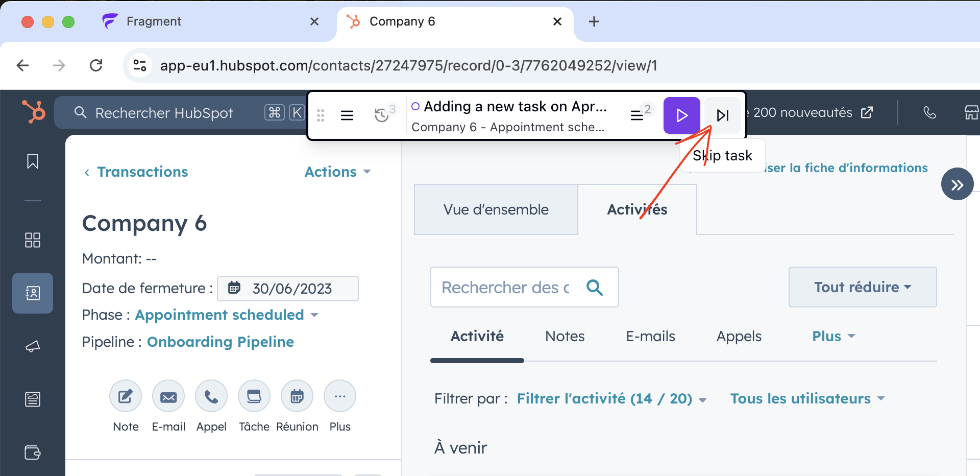Open the Phase Appointment scheduled dropdown
The height and width of the screenshot is (476, 980).
[227, 315]
